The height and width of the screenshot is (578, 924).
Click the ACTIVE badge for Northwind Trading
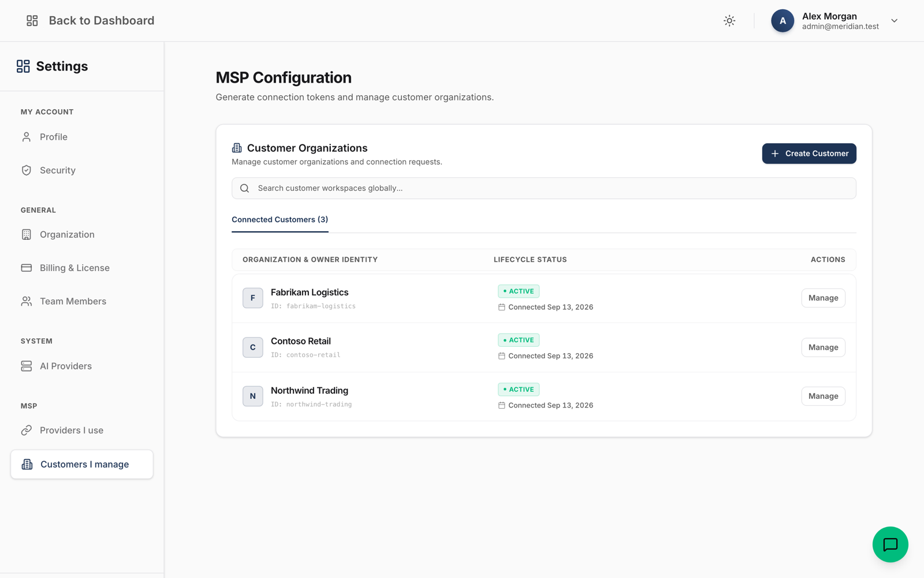pyautogui.click(x=519, y=390)
